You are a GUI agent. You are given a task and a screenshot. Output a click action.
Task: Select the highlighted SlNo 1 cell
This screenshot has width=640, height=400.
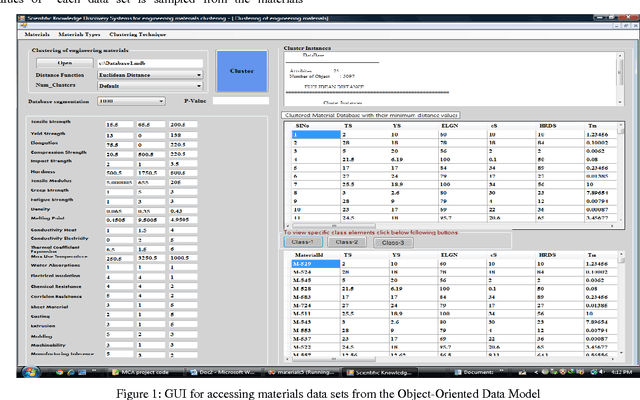pos(316,134)
